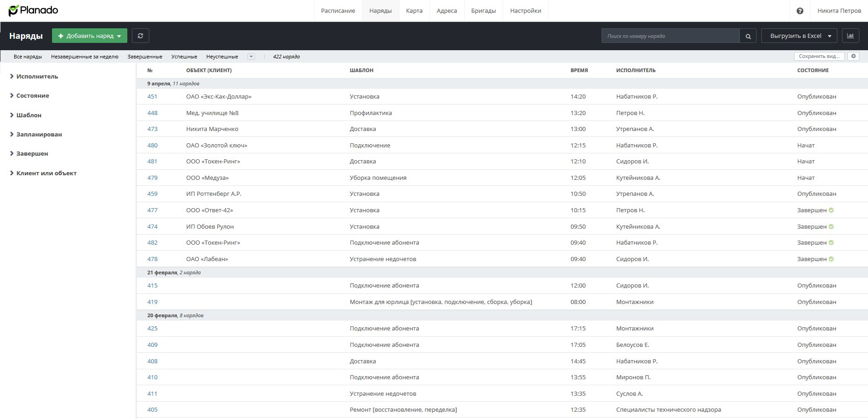Open order number 451 link
This screenshot has width=868, height=419.
click(152, 97)
